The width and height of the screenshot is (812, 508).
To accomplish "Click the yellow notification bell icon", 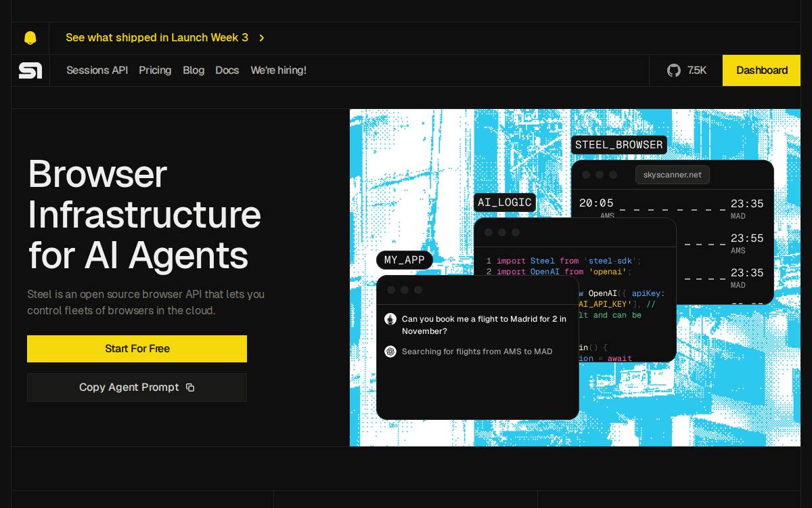I will 30,38.
